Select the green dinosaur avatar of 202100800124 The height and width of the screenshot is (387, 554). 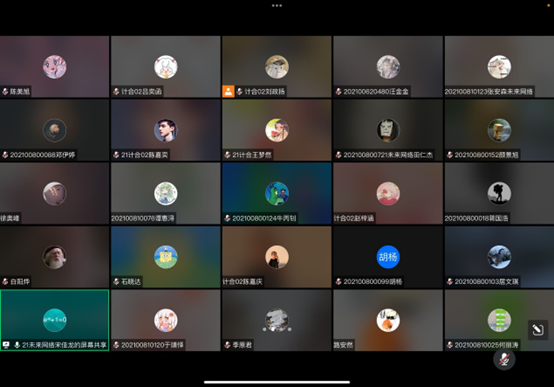277,193
